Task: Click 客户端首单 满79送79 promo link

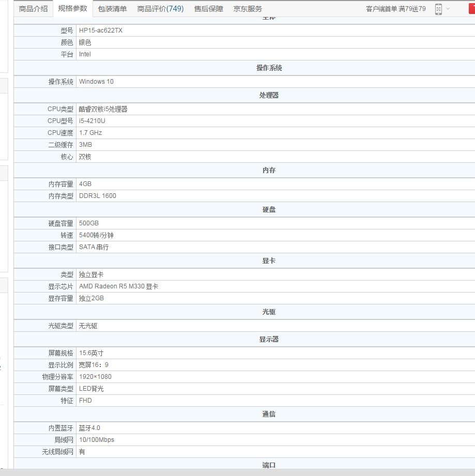Action: click(396, 9)
